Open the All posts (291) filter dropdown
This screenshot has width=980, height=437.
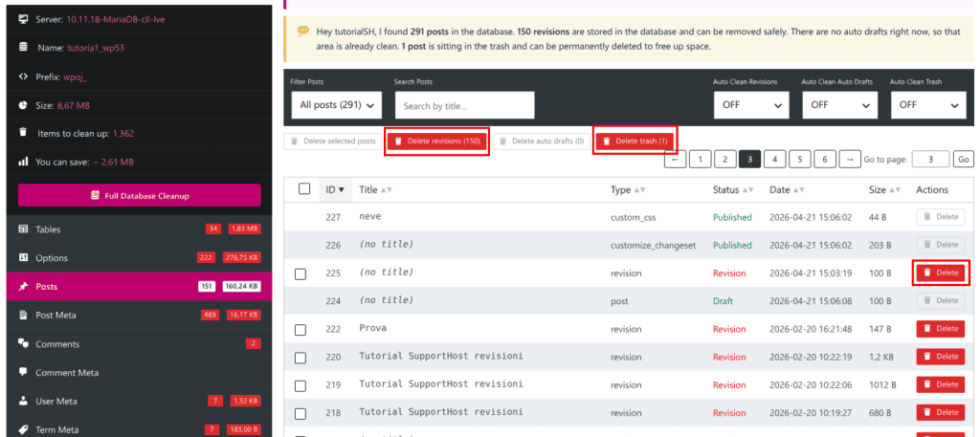337,105
